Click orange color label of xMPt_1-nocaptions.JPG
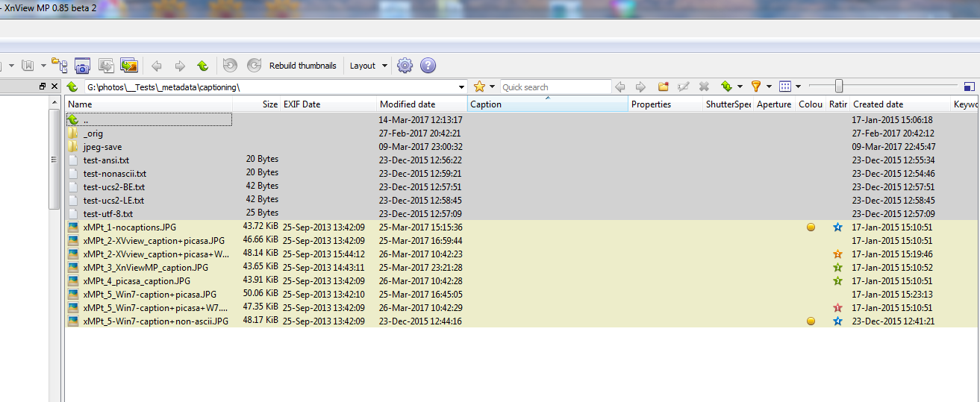Screen dimensions: 980x402 pos(811,227)
